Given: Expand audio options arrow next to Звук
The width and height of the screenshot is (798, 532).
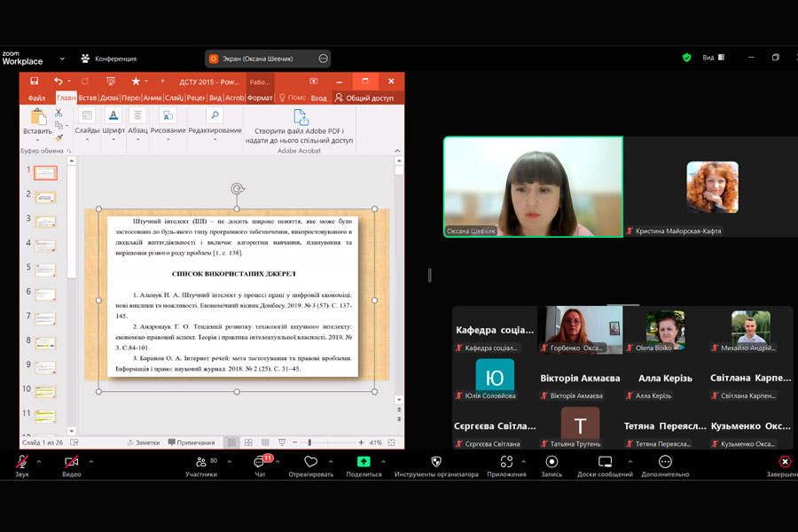Looking at the screenshot, I should coord(42,461).
